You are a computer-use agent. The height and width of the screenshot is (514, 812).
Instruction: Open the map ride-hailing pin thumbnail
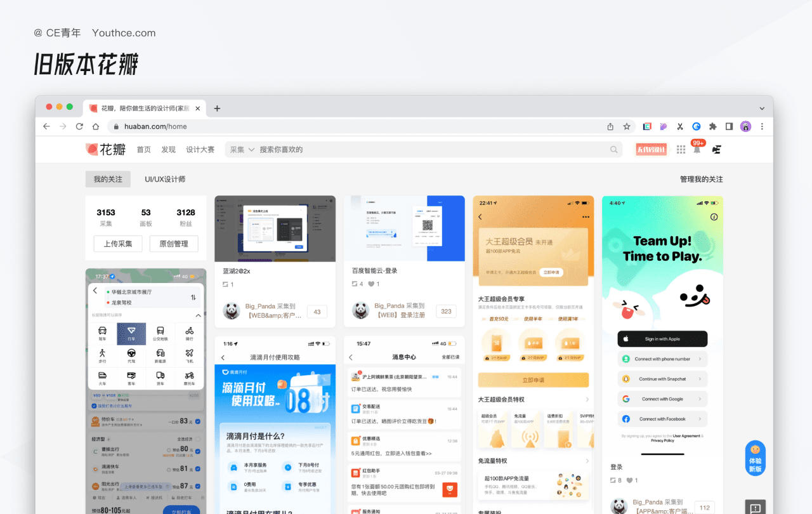click(146, 391)
